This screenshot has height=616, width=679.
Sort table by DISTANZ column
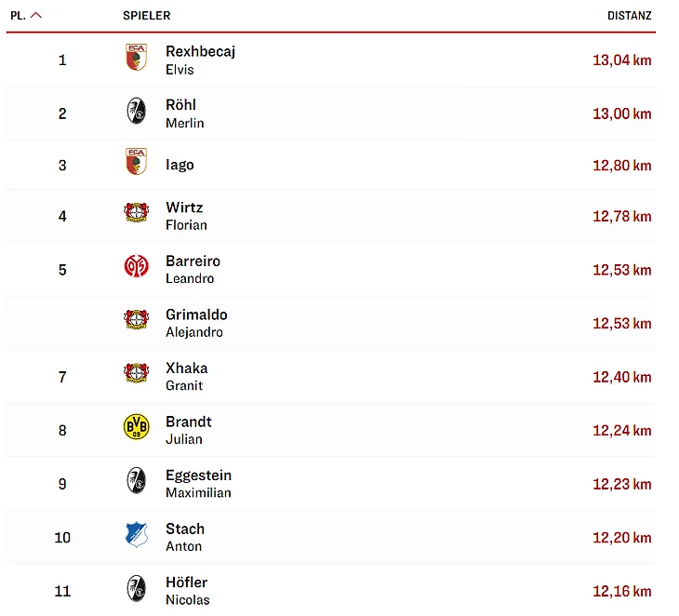[x=629, y=16]
